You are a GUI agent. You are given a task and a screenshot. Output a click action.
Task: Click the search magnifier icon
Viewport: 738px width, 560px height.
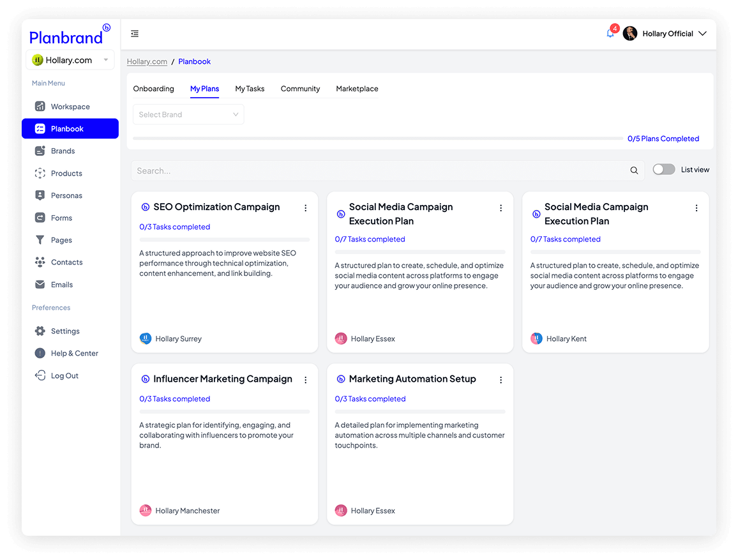[x=634, y=170]
